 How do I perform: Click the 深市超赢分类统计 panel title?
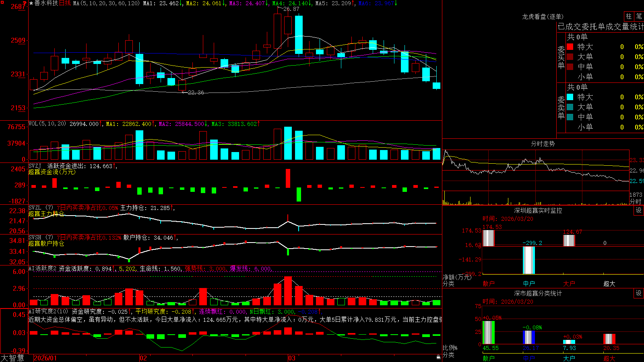tap(538, 293)
